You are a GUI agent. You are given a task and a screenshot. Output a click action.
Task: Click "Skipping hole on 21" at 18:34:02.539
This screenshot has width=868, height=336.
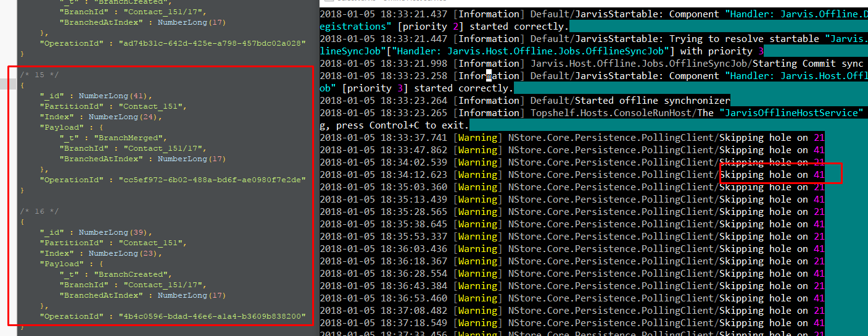tap(772, 162)
